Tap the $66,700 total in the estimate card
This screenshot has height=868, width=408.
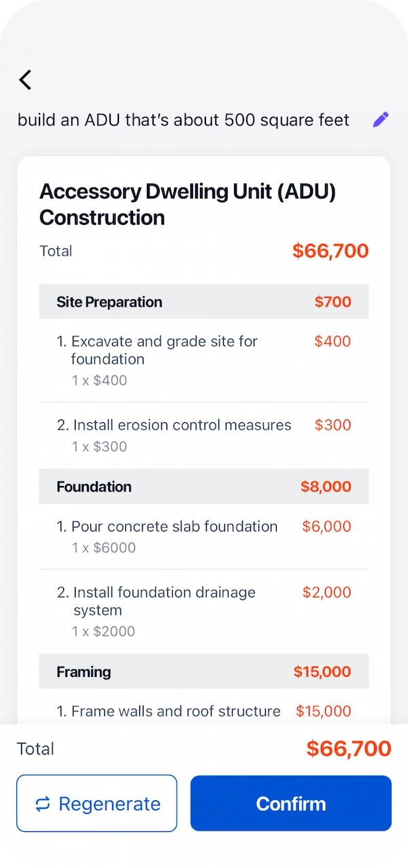coord(330,251)
